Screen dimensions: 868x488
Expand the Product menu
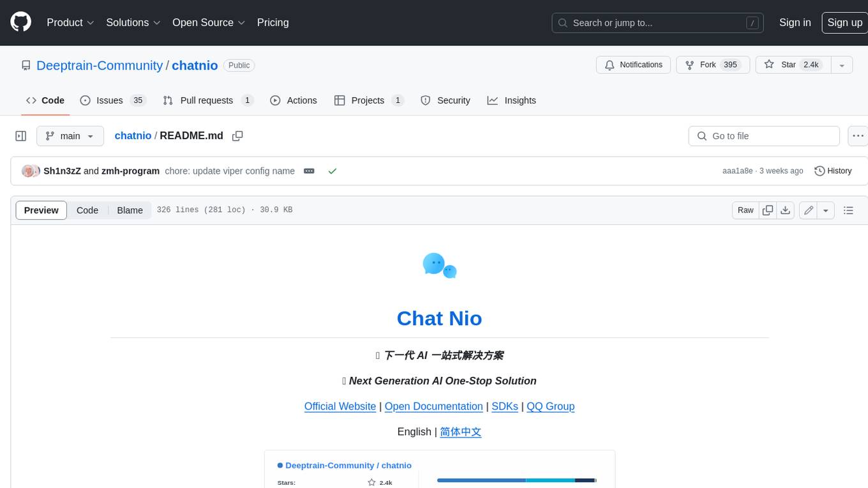point(70,22)
